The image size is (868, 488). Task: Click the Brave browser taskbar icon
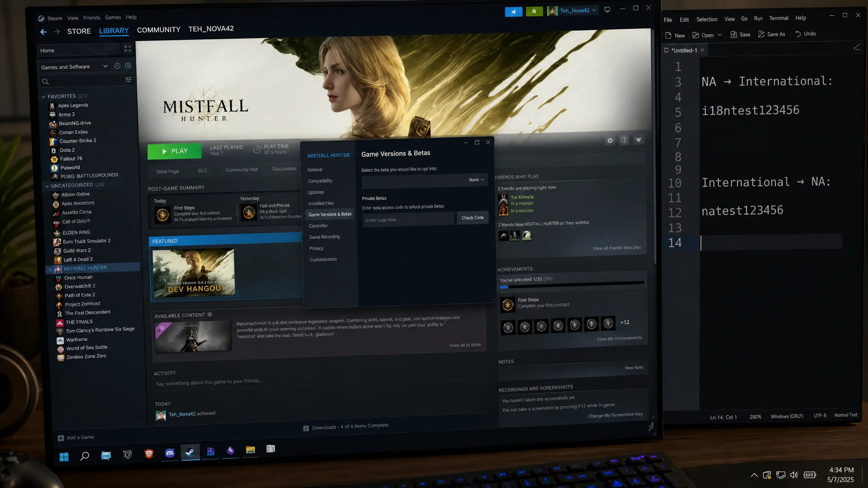point(149,454)
